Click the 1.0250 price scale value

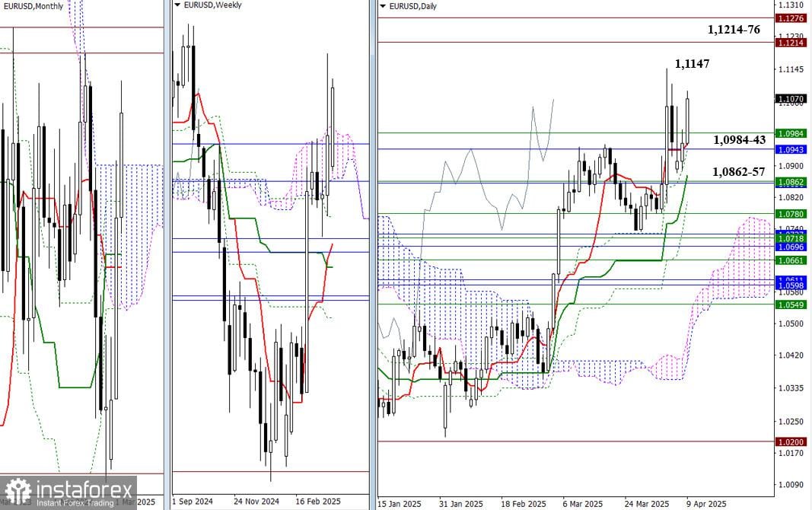tap(791, 421)
